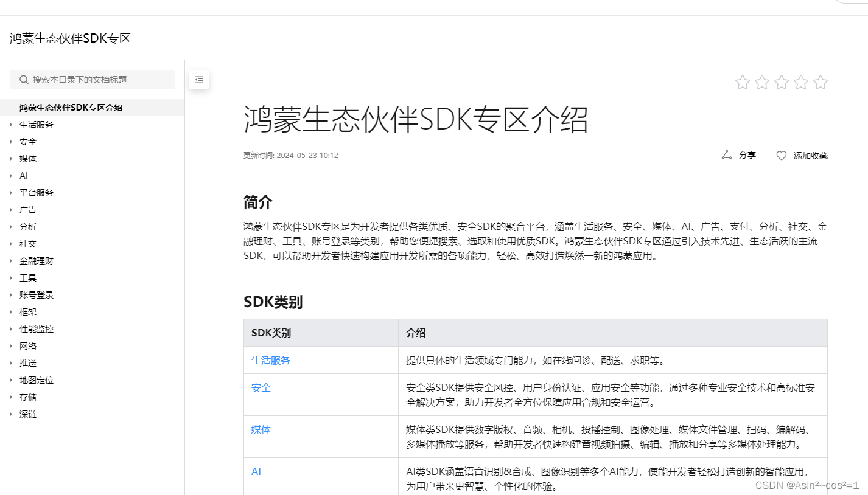This screenshot has height=495, width=868.
Task: Click the heart icon for 添加收藏
Action: point(782,156)
